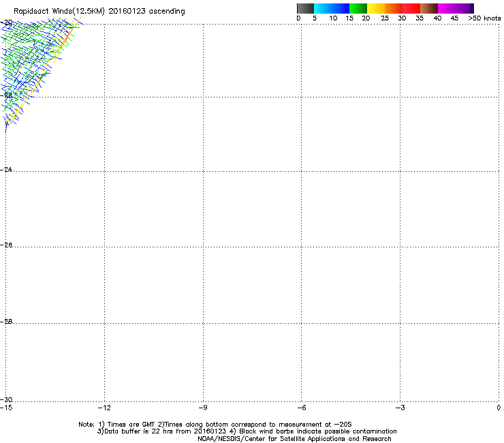The height and width of the screenshot is (443, 504).
Task: Click the plot title 'Rapidscat Winds(12.5KM) 20160123 ascending'
Action: 99,12
